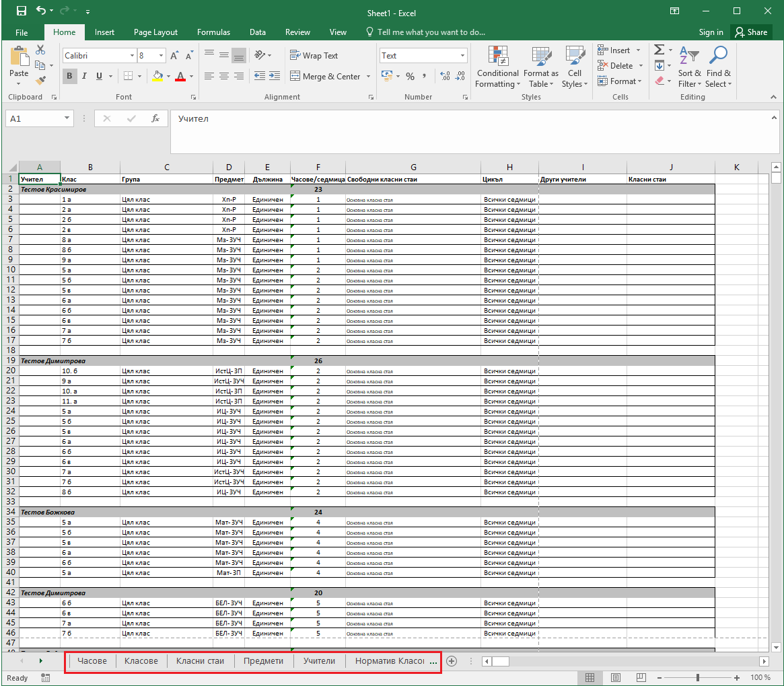Open the Formulas ribbon tab
784x686 pixels.
(x=213, y=32)
